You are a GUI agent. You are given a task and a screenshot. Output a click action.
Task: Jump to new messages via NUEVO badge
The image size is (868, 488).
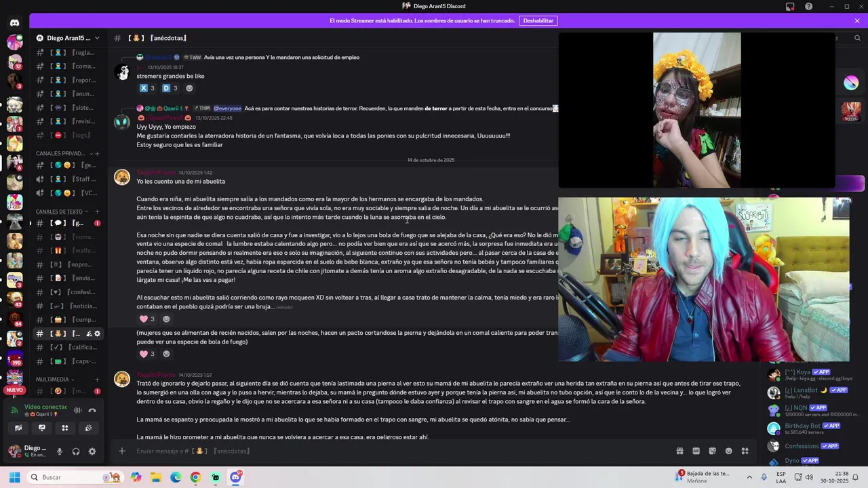click(14, 390)
